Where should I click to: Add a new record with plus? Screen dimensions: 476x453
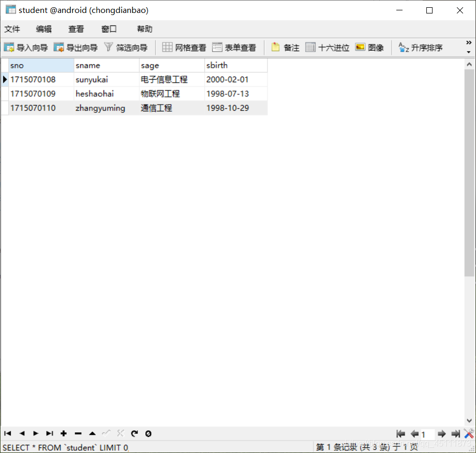pyautogui.click(x=64, y=433)
